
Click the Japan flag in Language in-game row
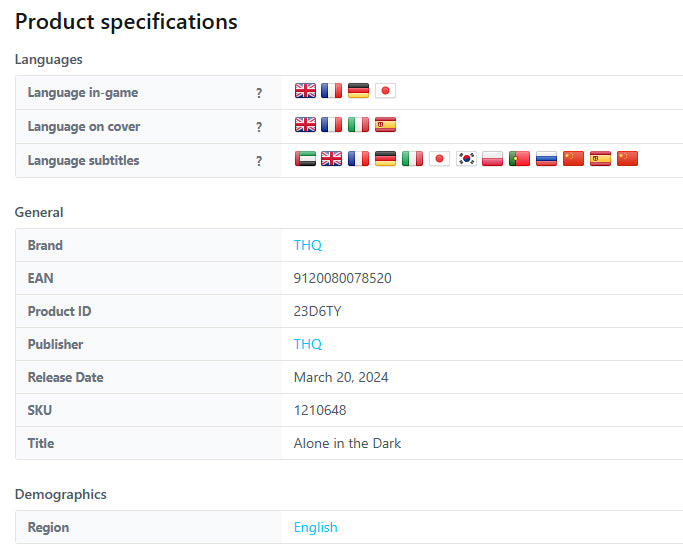pos(385,91)
